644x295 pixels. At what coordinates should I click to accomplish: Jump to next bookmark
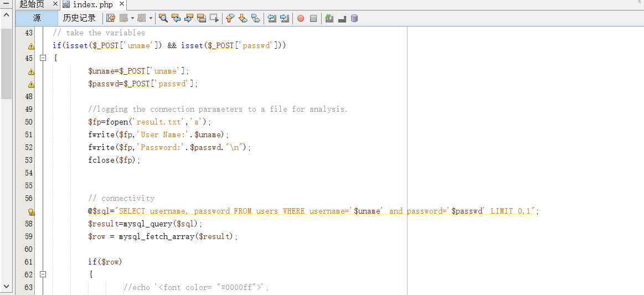[x=243, y=18]
